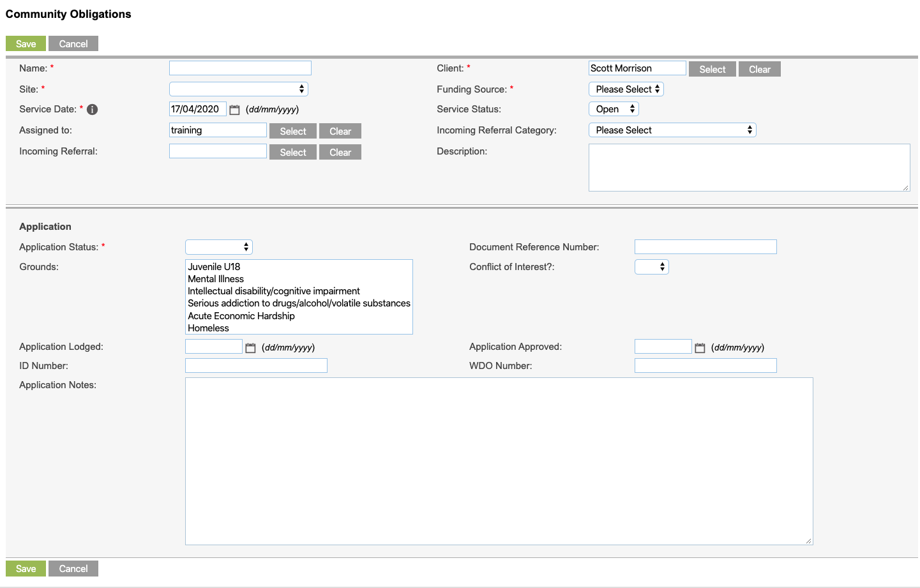
Task: Clear the Client field
Action: (759, 68)
